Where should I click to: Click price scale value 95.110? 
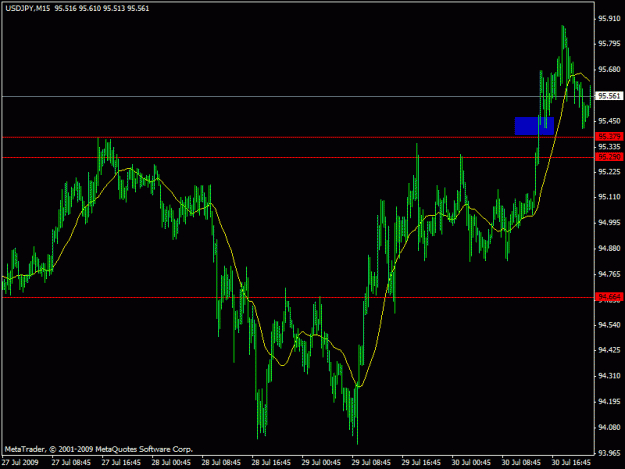pyautogui.click(x=609, y=197)
